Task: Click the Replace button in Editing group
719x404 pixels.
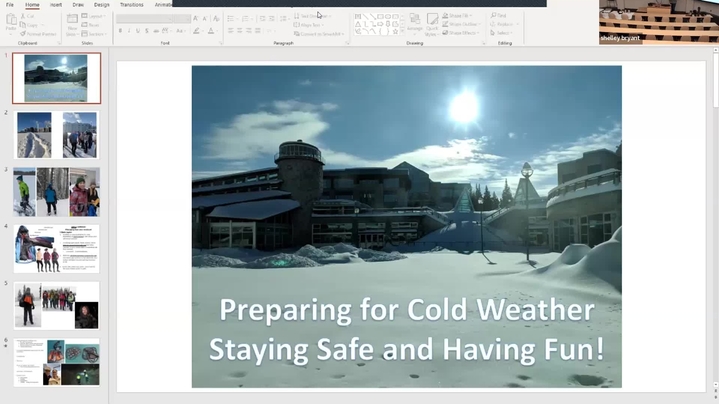Action: click(502, 24)
